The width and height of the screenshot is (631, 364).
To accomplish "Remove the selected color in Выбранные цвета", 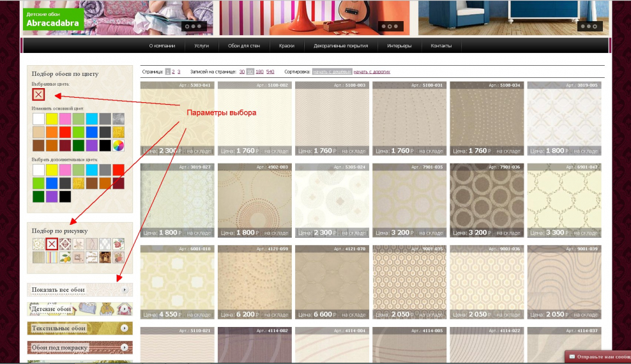I will (x=39, y=95).
